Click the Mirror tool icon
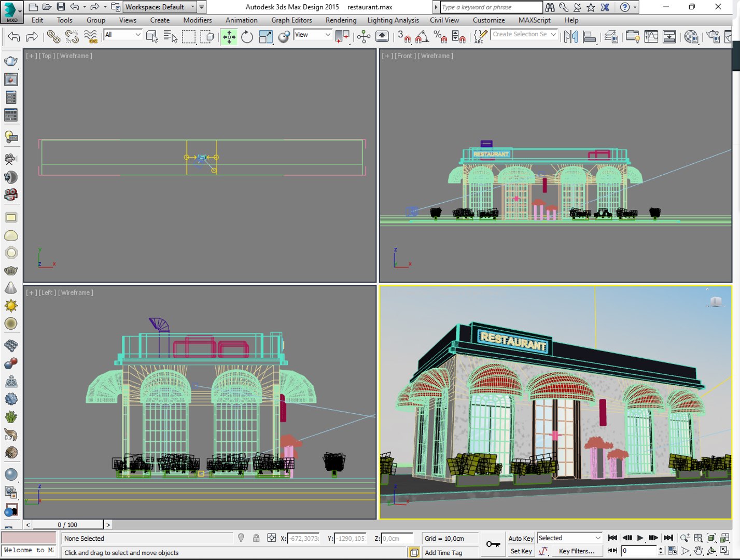 571,36
